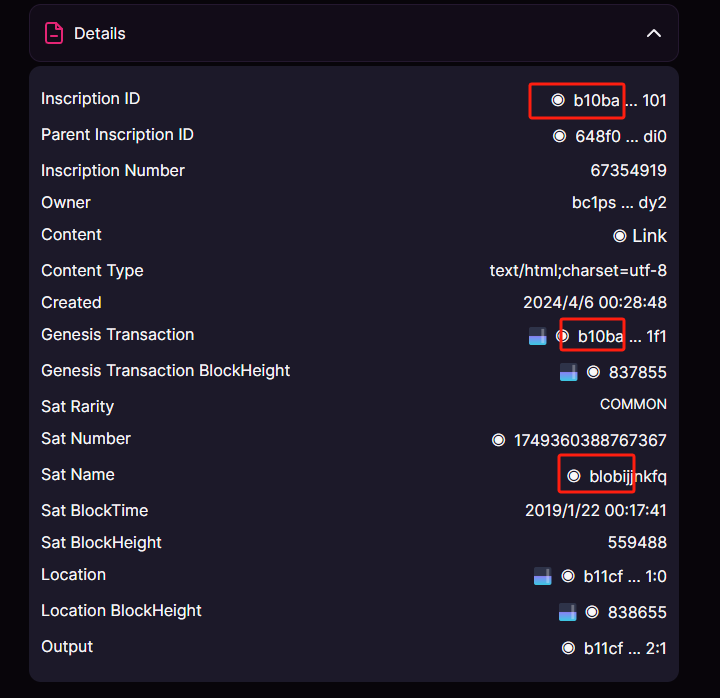Click the circle icon beside Sat Number
The image size is (720, 698).
pos(499,440)
